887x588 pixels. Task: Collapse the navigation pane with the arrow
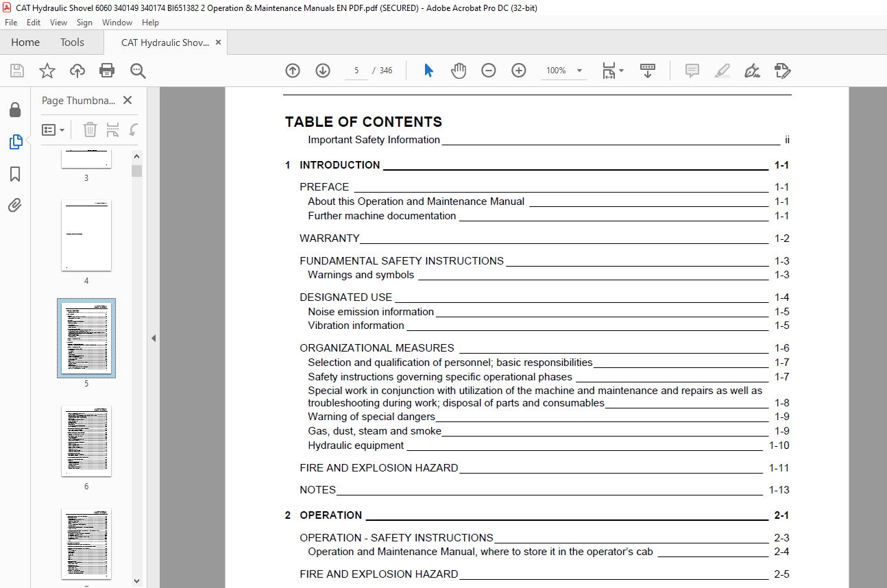click(154, 338)
